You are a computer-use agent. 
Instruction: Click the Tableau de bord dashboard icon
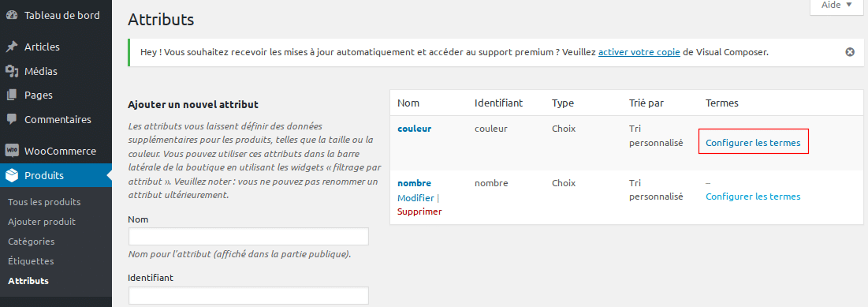point(12,16)
